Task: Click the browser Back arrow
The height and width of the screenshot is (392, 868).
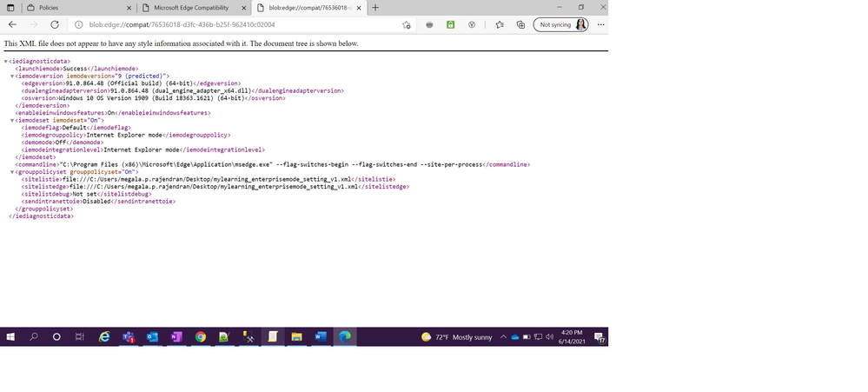Action: click(x=12, y=25)
